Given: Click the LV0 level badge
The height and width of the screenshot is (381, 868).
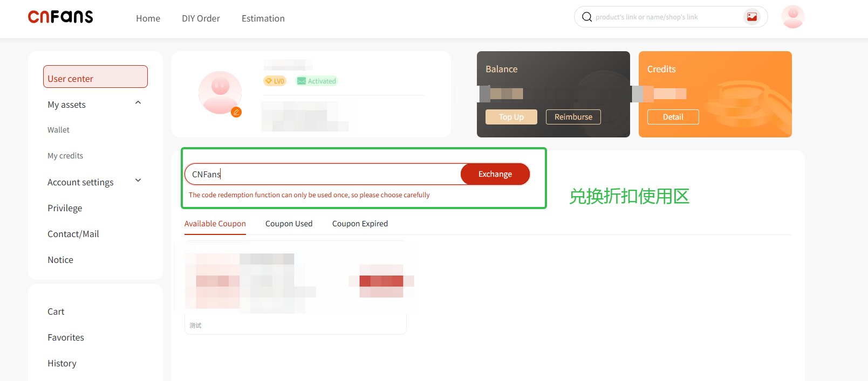Looking at the screenshot, I should 275,81.
